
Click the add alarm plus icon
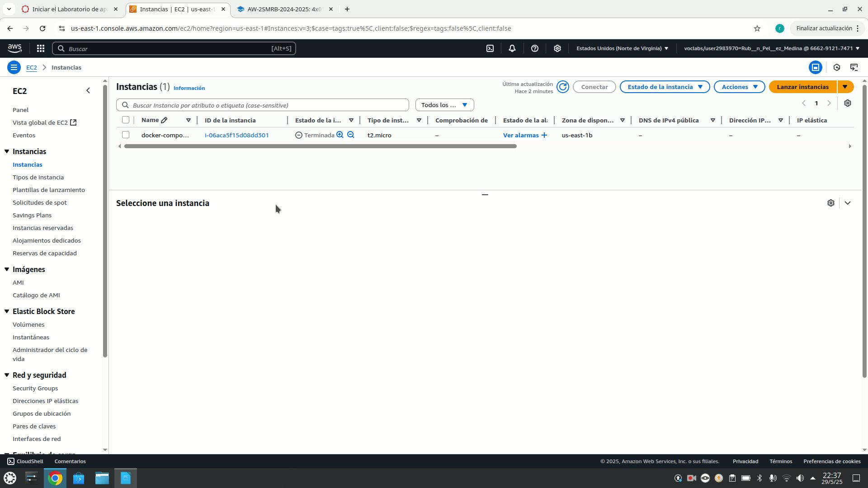click(x=544, y=135)
